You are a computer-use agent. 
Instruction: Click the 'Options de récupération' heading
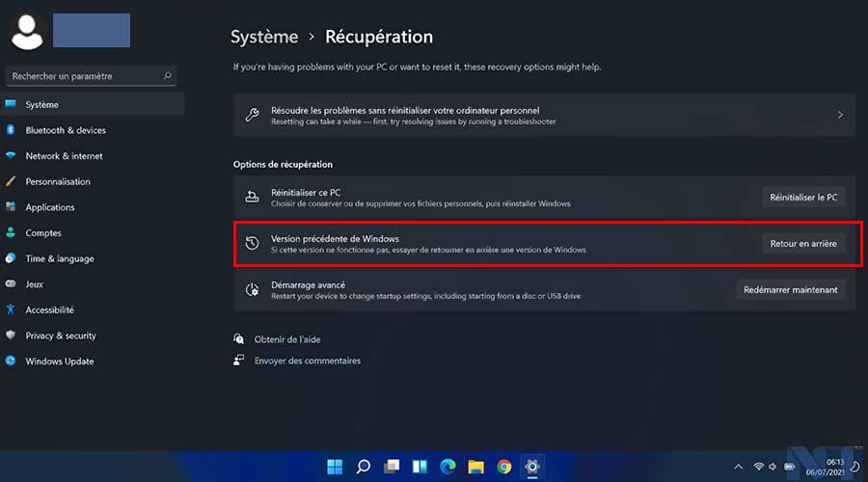tap(283, 164)
